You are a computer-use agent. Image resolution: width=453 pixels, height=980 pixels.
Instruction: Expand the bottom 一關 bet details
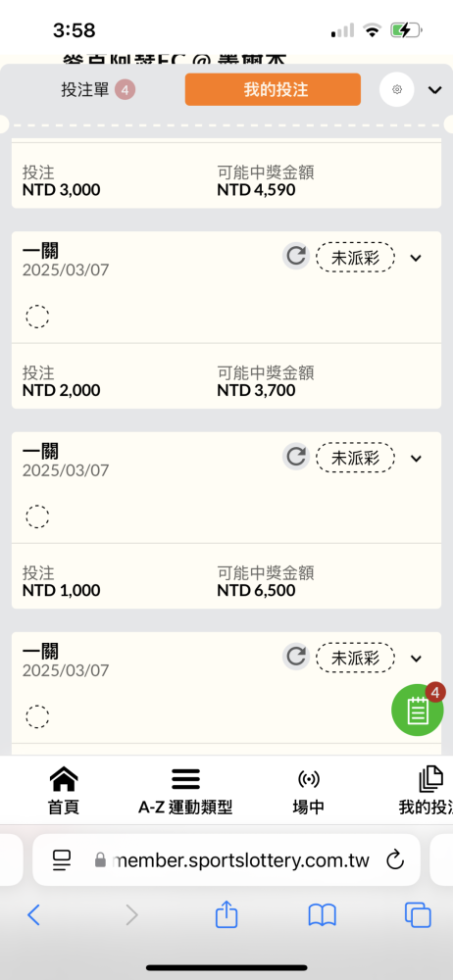tap(416, 659)
